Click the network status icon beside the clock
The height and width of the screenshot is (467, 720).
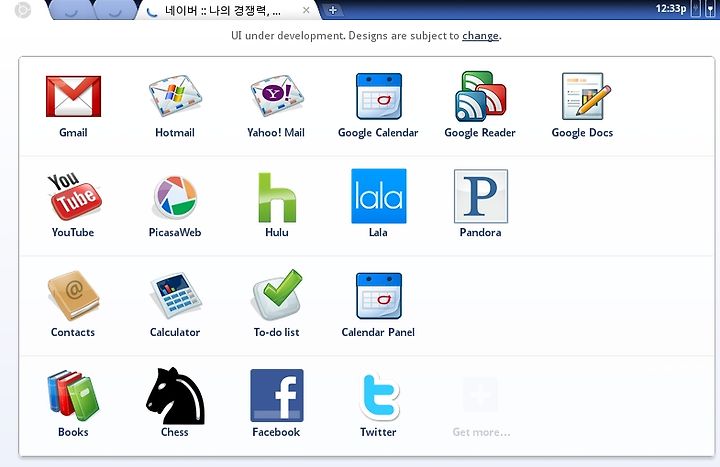point(696,9)
